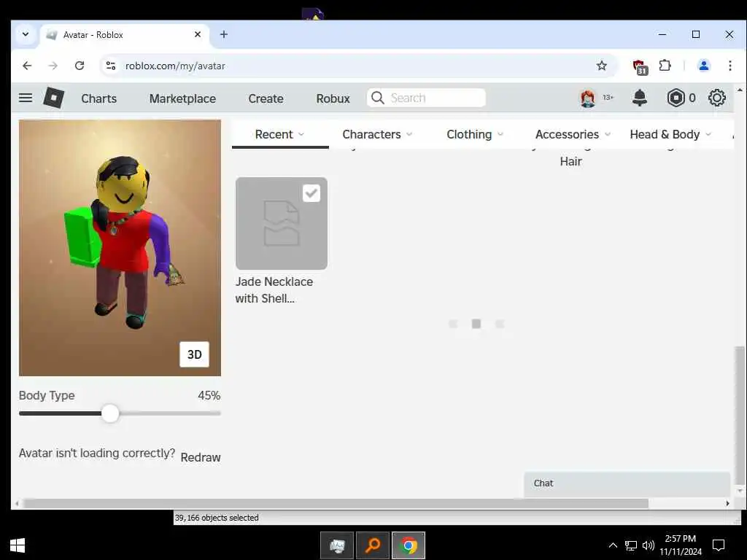Close the Avatar - Roblox tab
This screenshot has width=747, height=560.
pyautogui.click(x=198, y=34)
